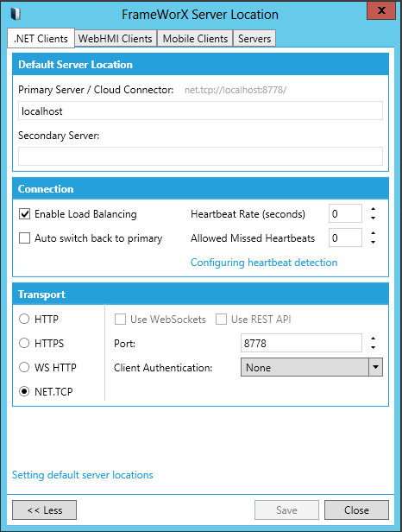Select the HTTPS transport option

coord(24,344)
